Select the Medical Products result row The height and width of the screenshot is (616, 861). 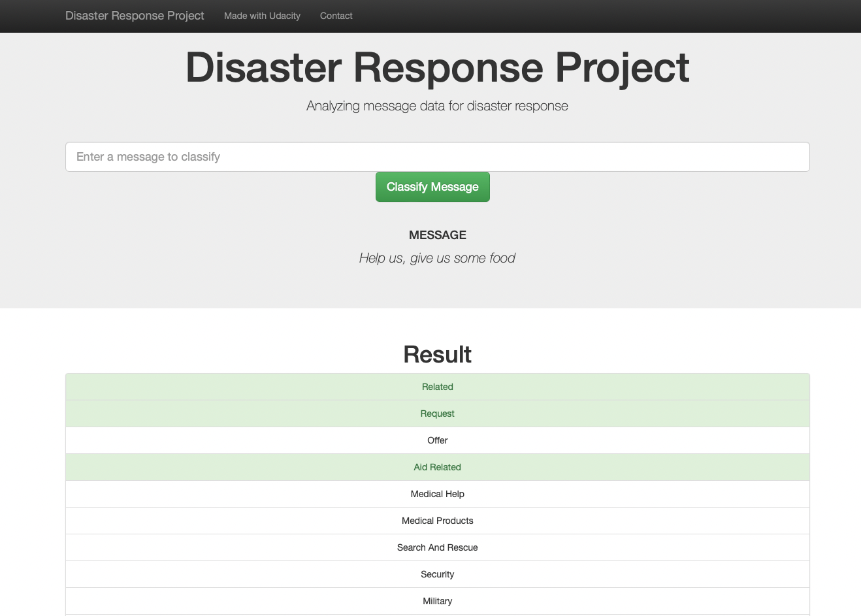[x=438, y=521]
